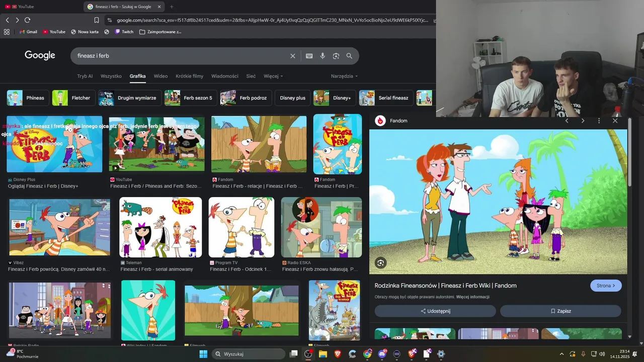
Task: Reload the Google results page
Action: (28, 20)
